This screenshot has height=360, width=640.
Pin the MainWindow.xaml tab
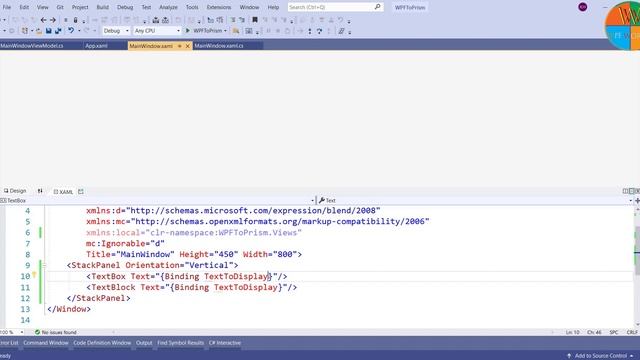[x=179, y=46]
